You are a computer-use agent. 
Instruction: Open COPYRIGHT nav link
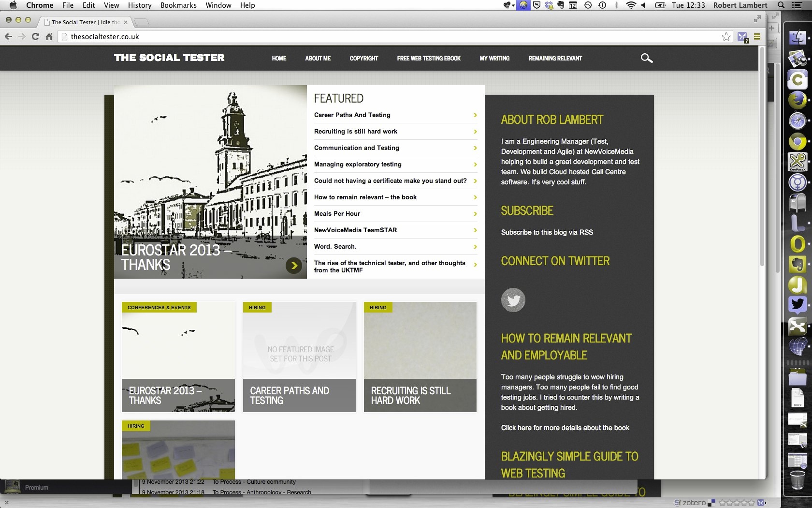point(364,59)
